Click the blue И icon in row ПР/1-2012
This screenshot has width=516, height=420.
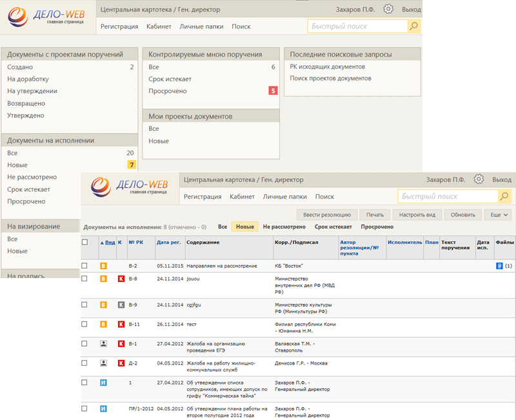click(103, 408)
